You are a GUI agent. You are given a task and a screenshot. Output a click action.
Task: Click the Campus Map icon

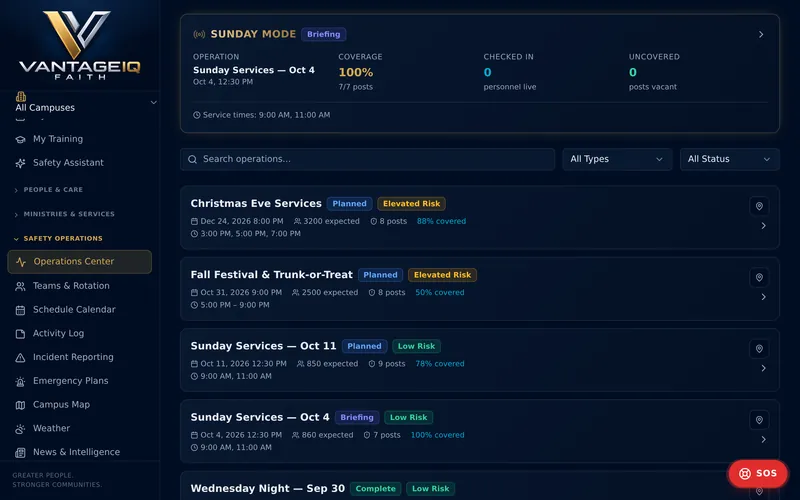point(20,405)
